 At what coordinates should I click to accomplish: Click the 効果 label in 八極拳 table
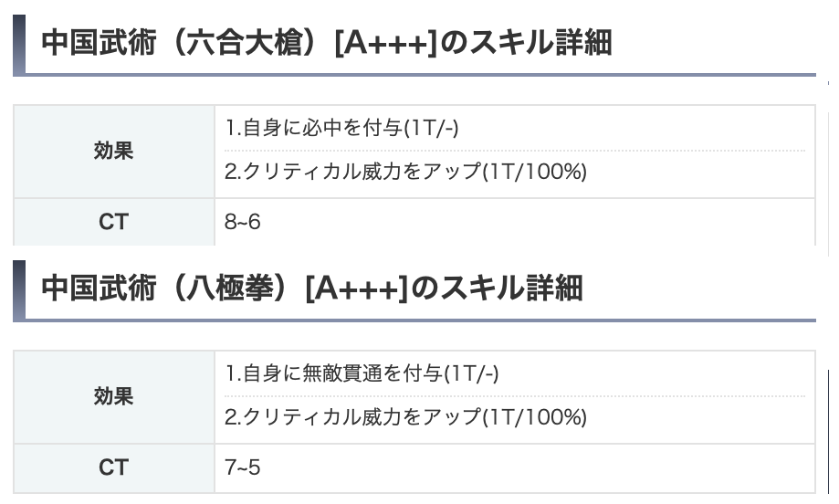(113, 396)
